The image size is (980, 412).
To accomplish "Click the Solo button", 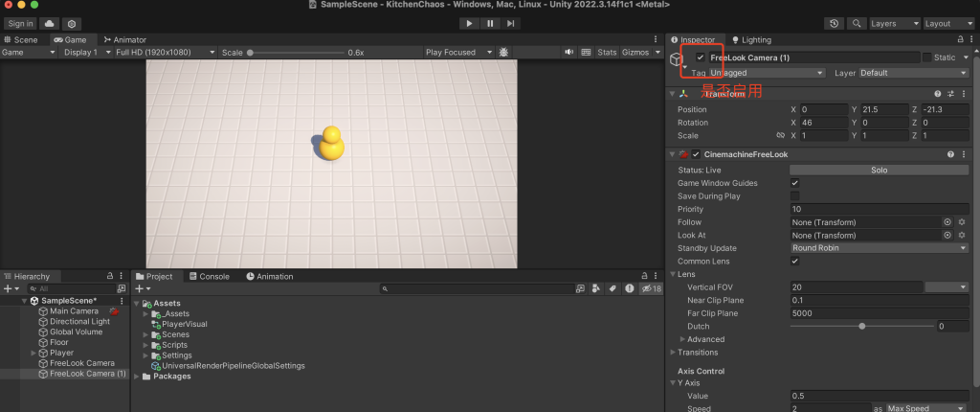I will tap(880, 170).
